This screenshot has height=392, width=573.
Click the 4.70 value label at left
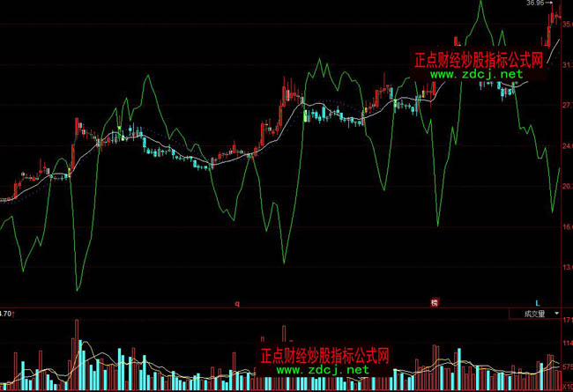5,313
